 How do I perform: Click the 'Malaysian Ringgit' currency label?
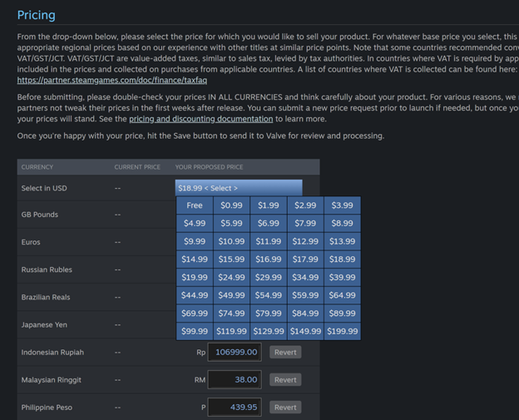point(52,379)
